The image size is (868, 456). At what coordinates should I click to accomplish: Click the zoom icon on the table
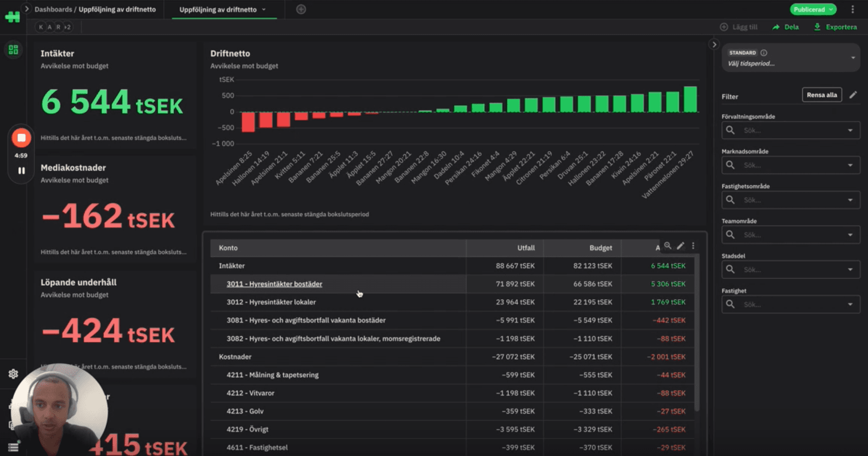tap(667, 246)
